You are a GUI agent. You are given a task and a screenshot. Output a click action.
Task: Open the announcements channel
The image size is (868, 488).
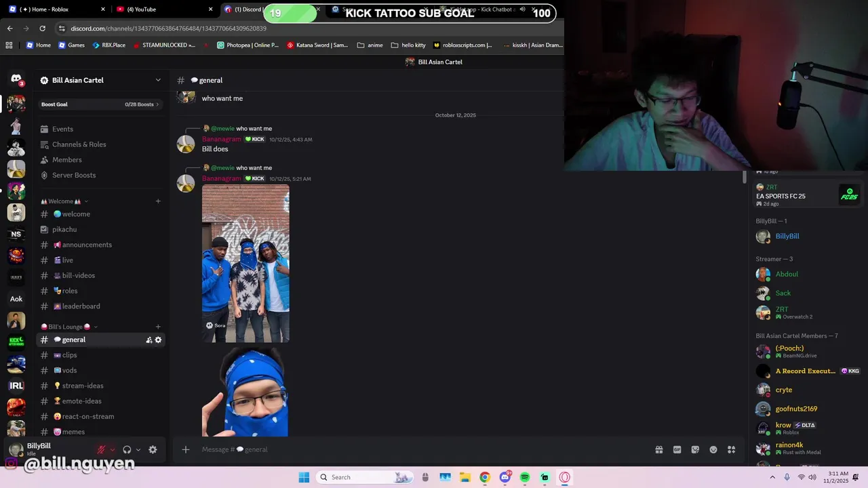click(100, 245)
